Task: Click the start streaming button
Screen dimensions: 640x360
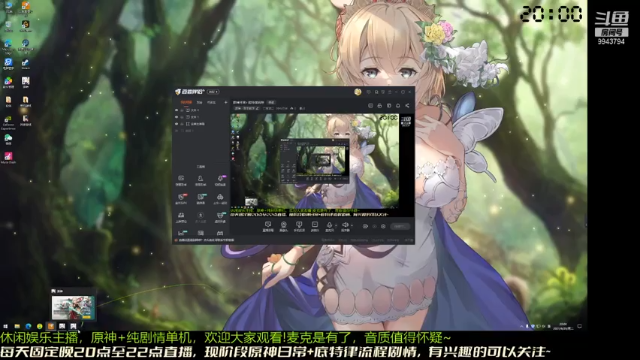Action: point(400,226)
